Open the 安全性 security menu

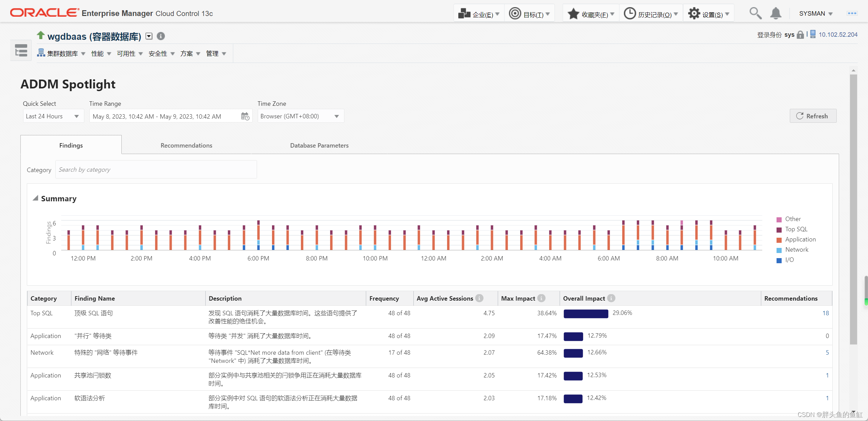pos(161,53)
